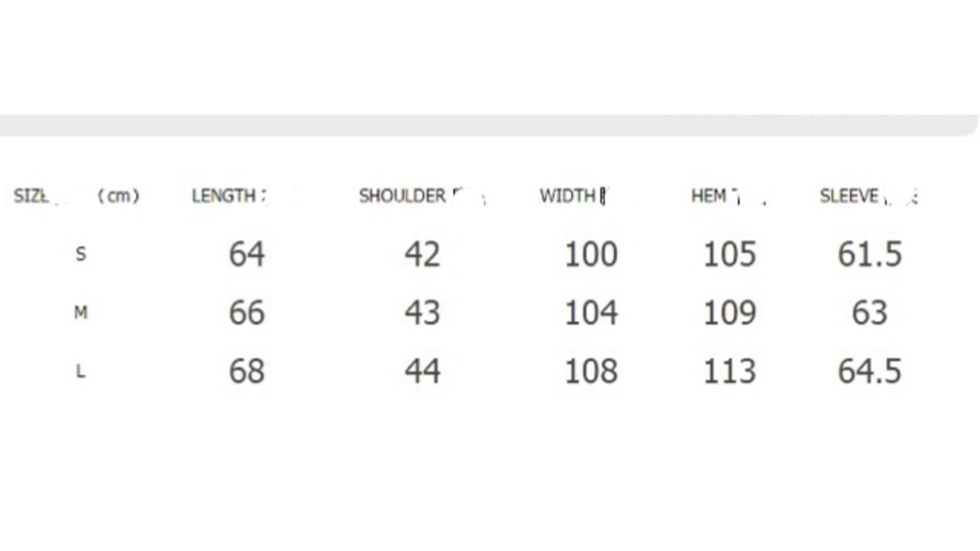Image resolution: width=980 pixels, height=551 pixels.
Task: Select the length value 68 for size L
Action: pos(247,371)
